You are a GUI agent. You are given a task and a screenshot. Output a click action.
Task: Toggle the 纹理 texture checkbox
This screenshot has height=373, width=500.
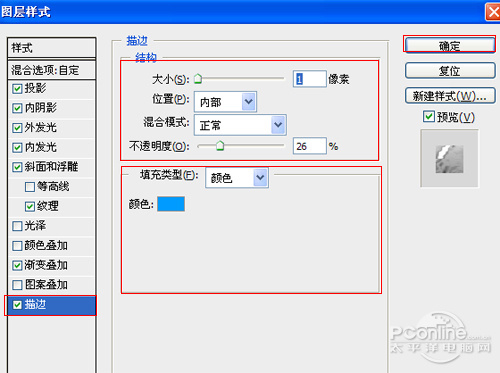pos(30,207)
